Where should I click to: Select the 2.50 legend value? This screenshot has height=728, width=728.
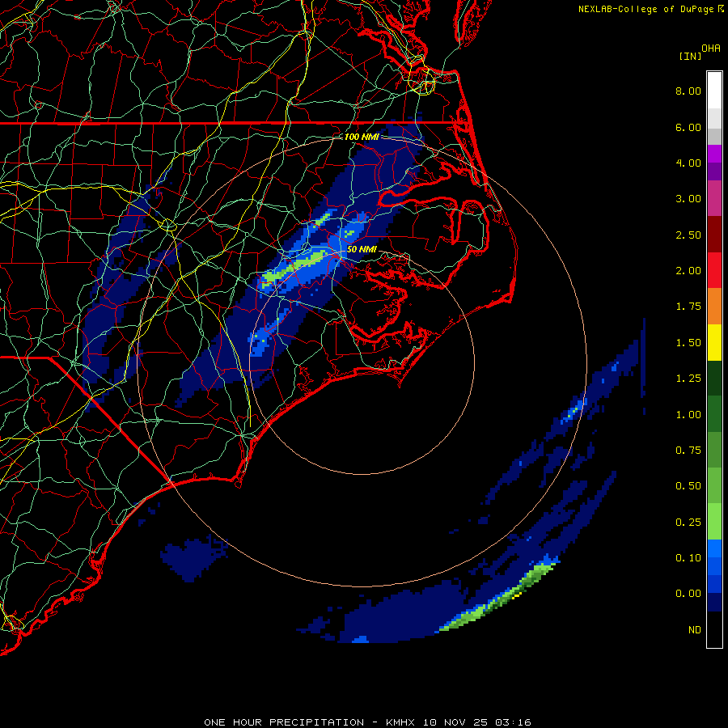click(688, 235)
